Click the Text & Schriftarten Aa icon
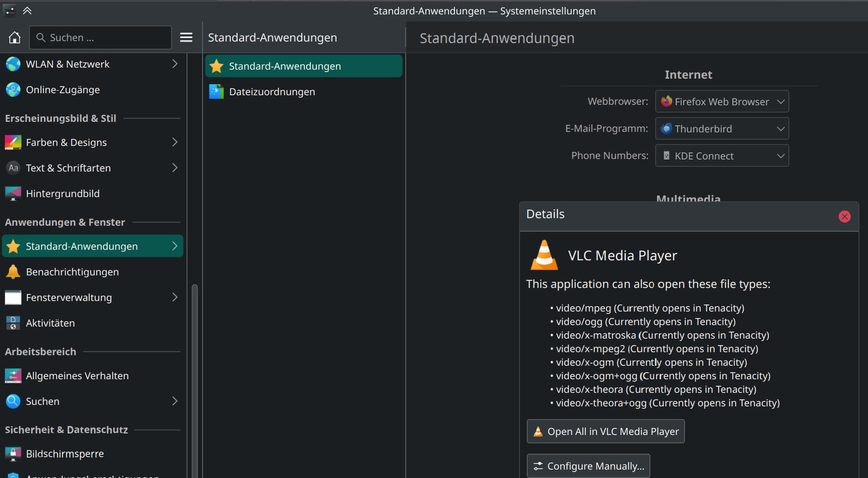The height and width of the screenshot is (478, 868). 13,168
